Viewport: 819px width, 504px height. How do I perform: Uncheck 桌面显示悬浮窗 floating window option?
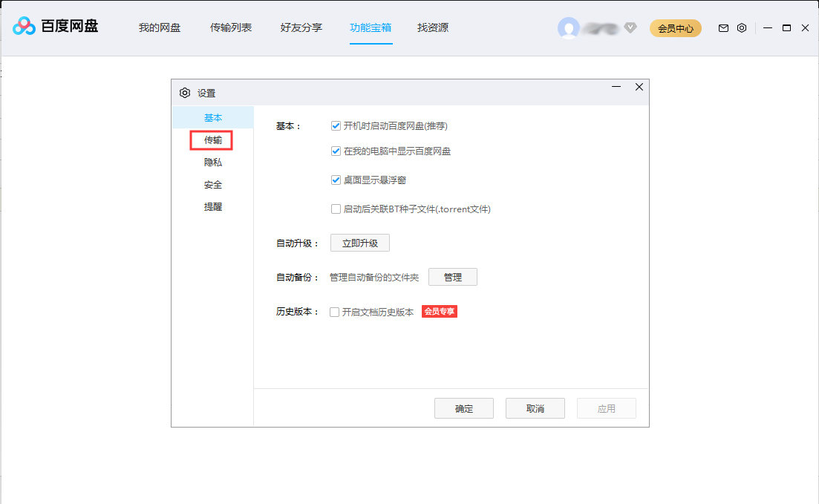336,180
